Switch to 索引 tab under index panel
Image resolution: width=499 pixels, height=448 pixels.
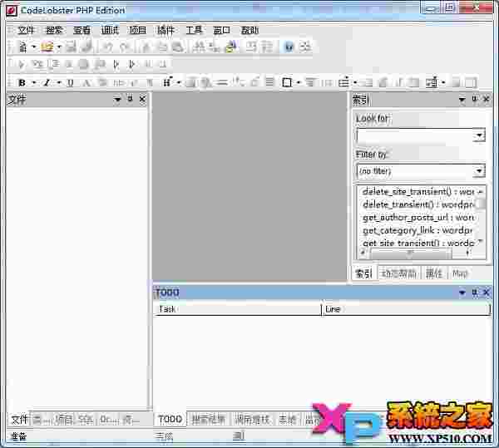point(363,273)
